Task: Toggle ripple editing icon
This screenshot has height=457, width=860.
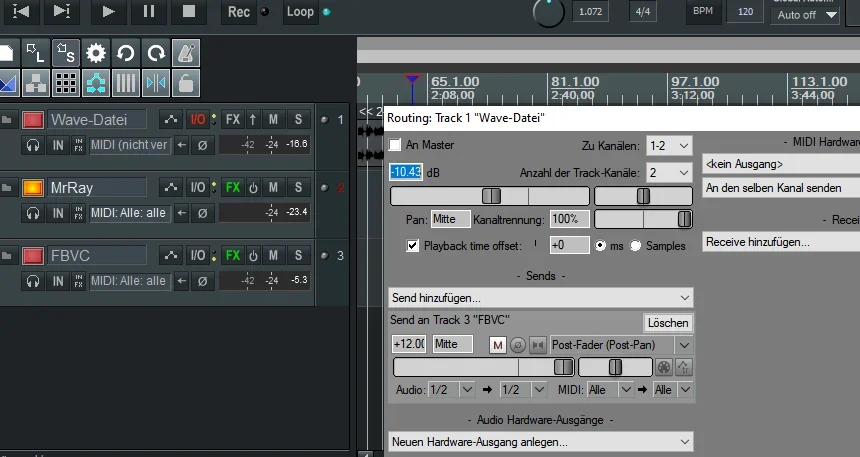Action: point(95,83)
